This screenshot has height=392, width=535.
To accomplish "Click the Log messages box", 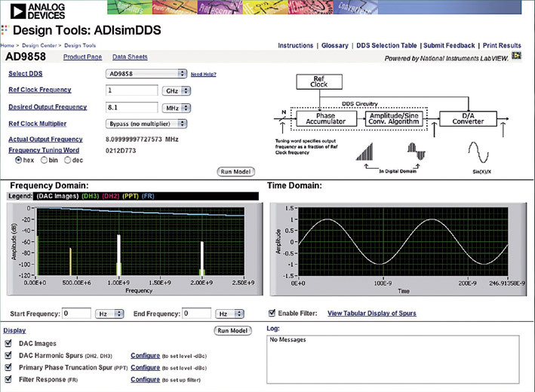I will [393, 360].
